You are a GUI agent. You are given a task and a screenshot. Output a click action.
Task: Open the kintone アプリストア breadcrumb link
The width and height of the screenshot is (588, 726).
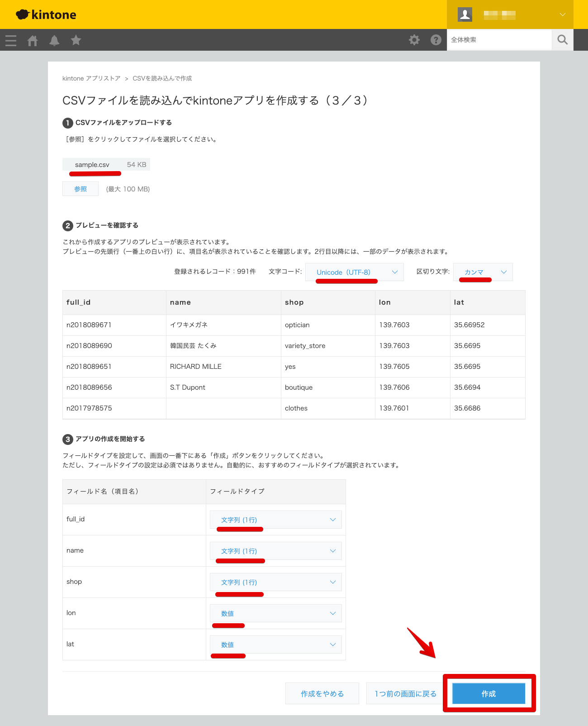pyautogui.click(x=91, y=78)
